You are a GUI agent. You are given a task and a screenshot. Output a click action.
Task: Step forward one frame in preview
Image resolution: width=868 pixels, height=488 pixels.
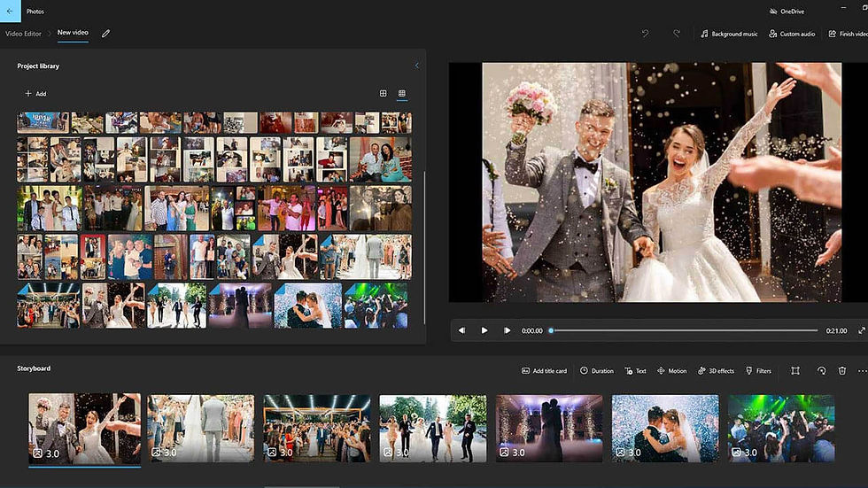point(507,330)
